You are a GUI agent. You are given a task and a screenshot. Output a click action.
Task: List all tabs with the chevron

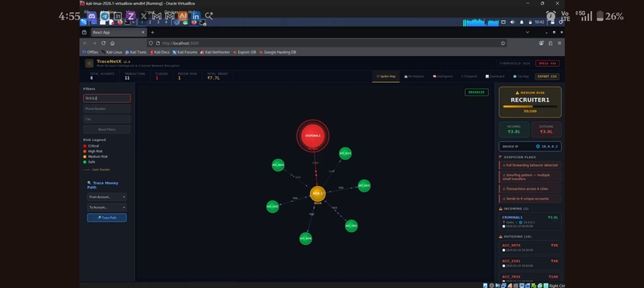(528, 33)
